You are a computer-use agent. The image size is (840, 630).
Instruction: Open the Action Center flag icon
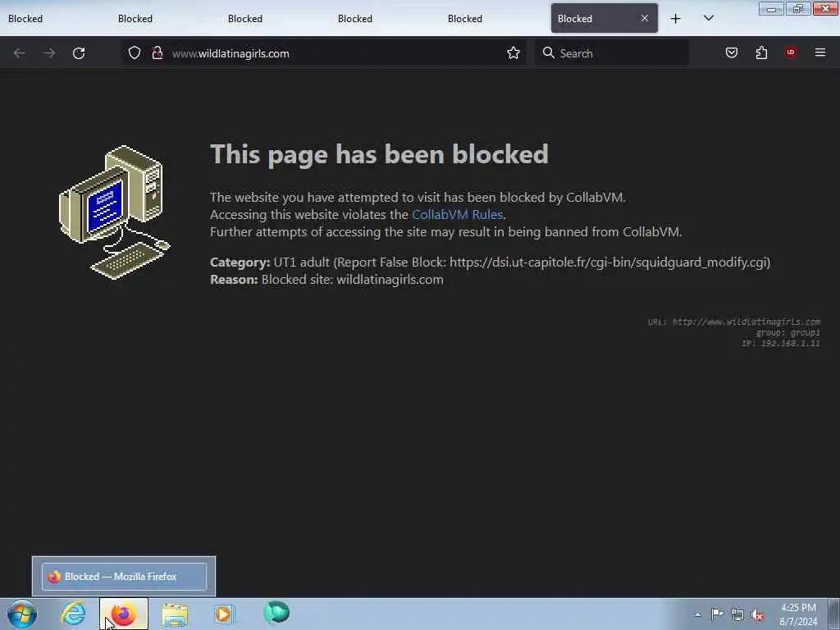click(717, 614)
